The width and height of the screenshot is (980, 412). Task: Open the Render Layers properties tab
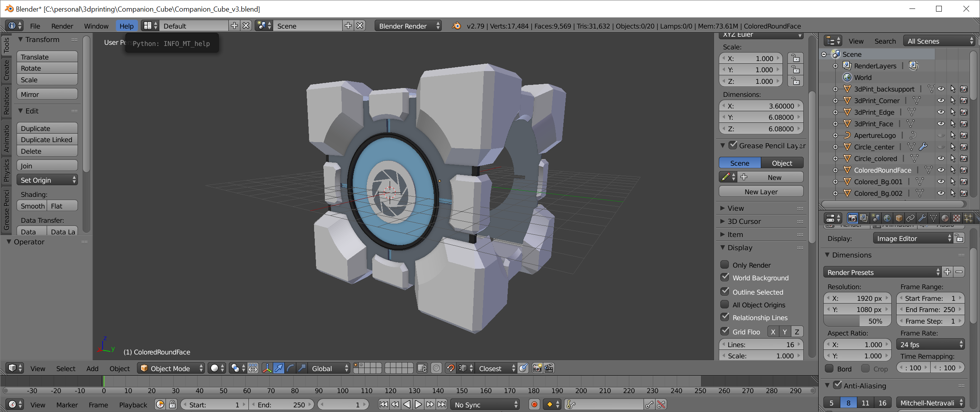pos(864,218)
